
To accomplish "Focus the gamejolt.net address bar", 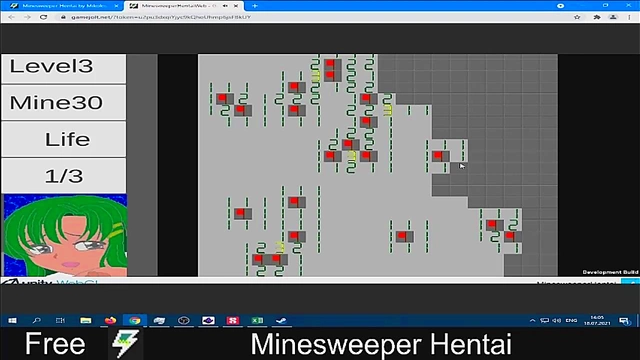I will pos(314,17).
